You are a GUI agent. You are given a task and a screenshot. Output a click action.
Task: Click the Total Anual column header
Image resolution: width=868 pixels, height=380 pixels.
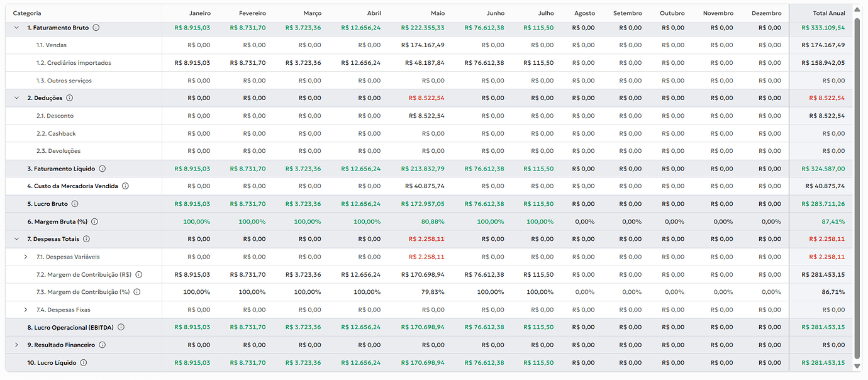pyautogui.click(x=829, y=13)
